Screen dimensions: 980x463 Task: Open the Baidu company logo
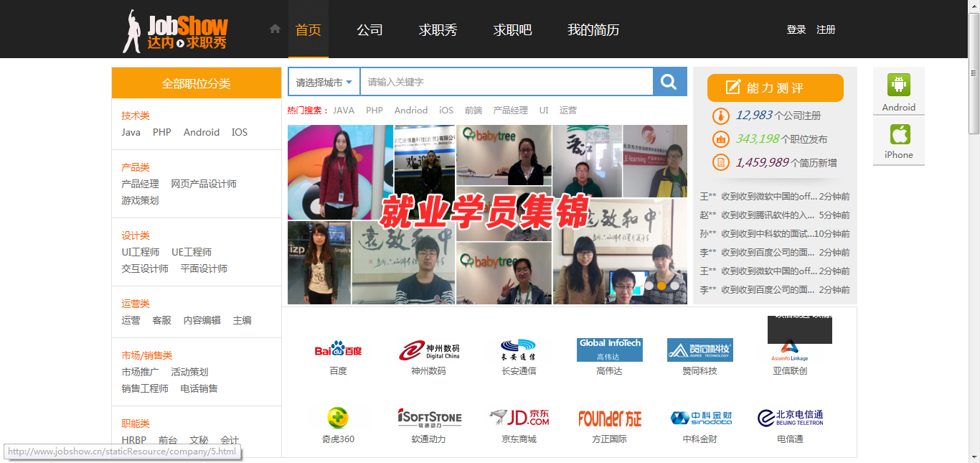click(x=338, y=350)
